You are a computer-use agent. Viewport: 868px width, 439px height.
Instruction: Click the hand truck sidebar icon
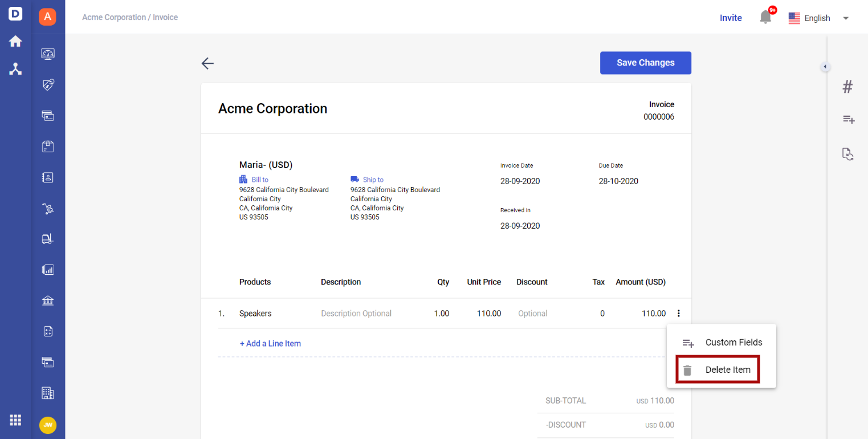click(48, 209)
